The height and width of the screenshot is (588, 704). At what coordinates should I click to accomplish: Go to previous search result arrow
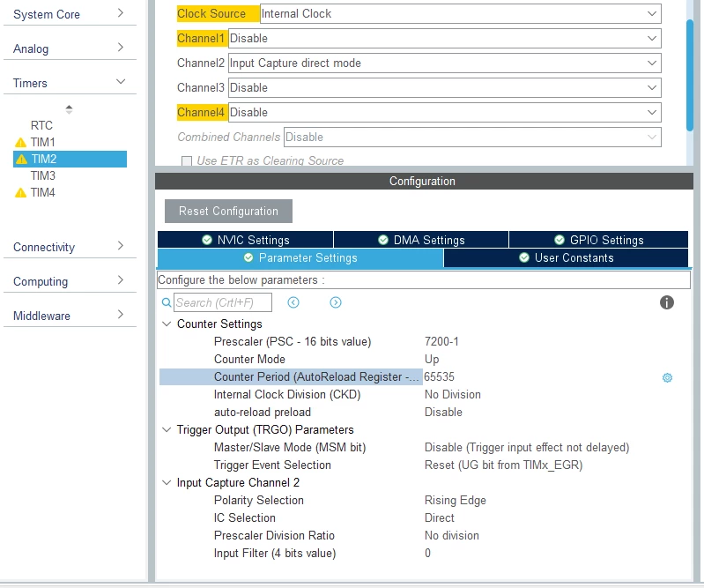click(293, 302)
